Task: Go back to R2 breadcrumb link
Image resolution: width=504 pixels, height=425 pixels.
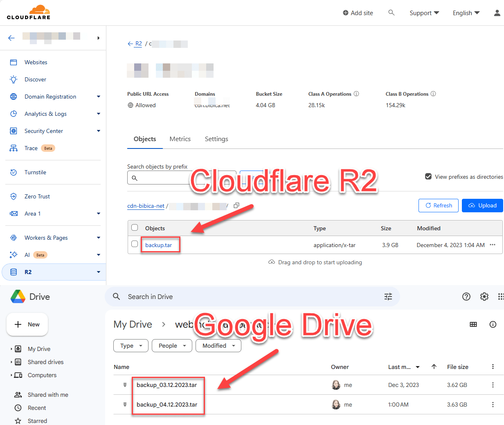Action: (x=139, y=43)
